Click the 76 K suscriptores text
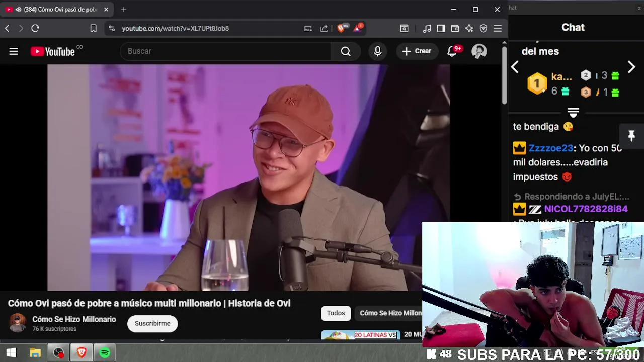The image size is (644, 362). (x=54, y=329)
